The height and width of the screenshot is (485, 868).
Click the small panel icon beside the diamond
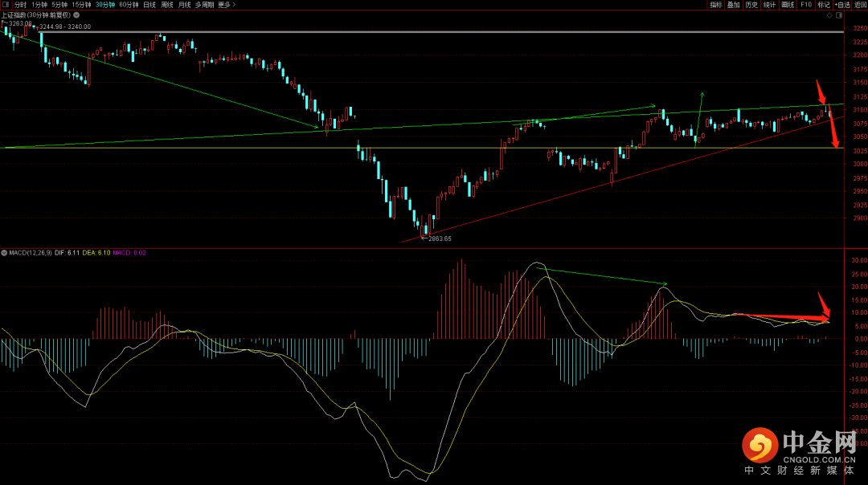click(839, 14)
